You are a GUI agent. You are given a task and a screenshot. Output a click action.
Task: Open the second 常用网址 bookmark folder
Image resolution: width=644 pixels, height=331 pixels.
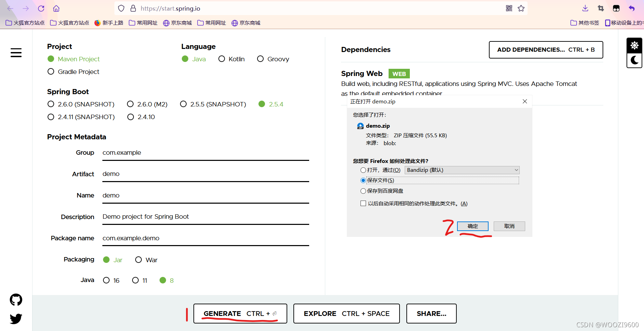(x=212, y=23)
